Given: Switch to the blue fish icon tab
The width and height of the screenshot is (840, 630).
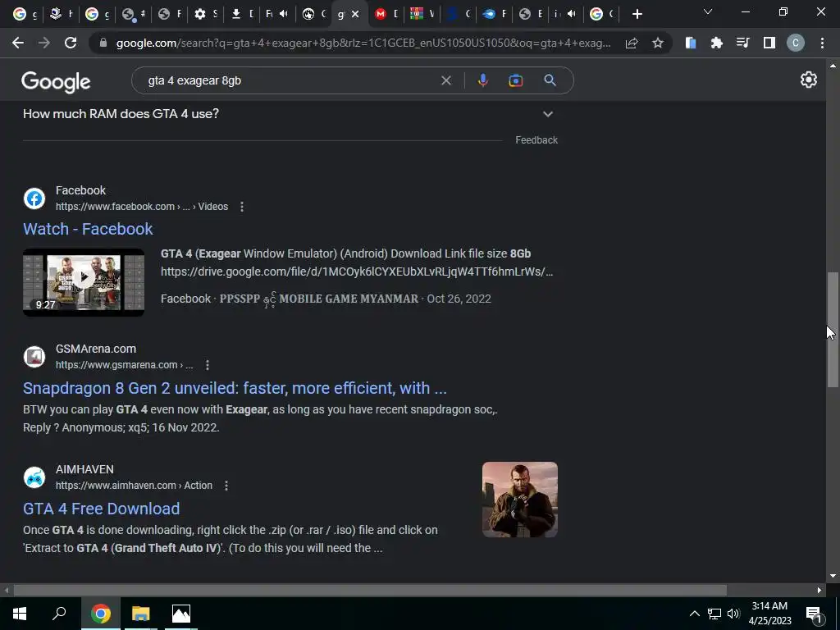Looking at the screenshot, I should point(493,14).
